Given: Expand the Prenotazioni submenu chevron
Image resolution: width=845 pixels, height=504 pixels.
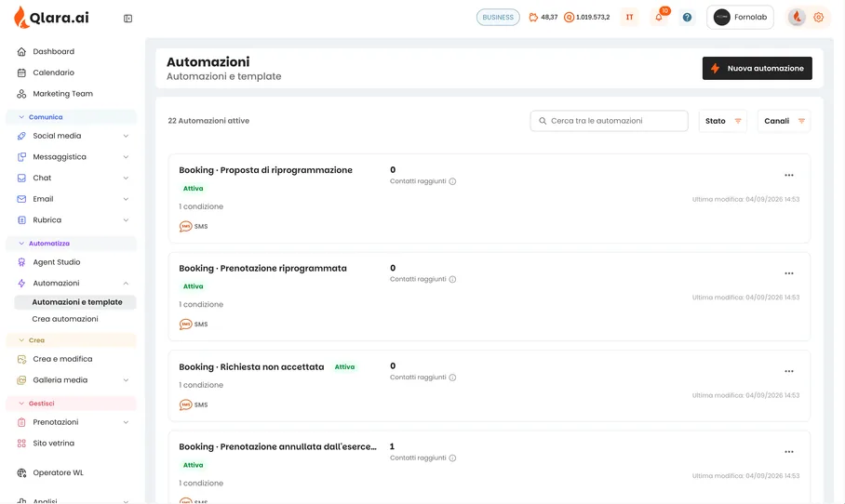Looking at the screenshot, I should pyautogui.click(x=126, y=422).
